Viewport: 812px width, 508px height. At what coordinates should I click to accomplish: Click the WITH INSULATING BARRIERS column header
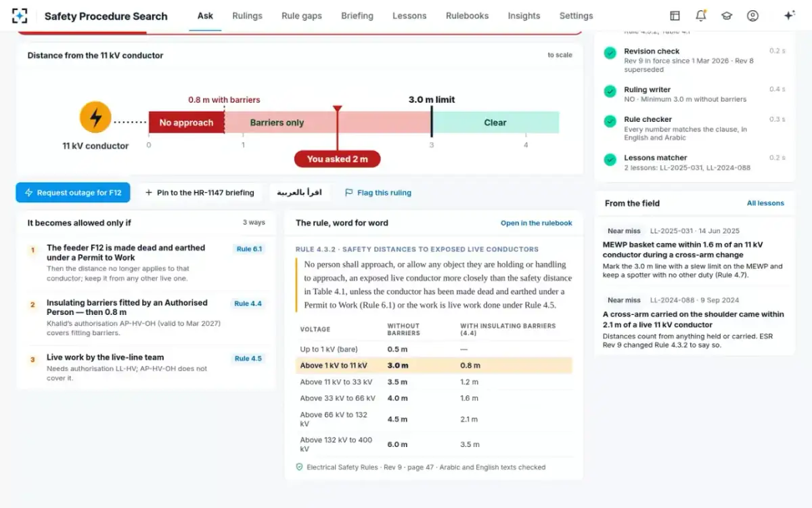click(x=508, y=329)
